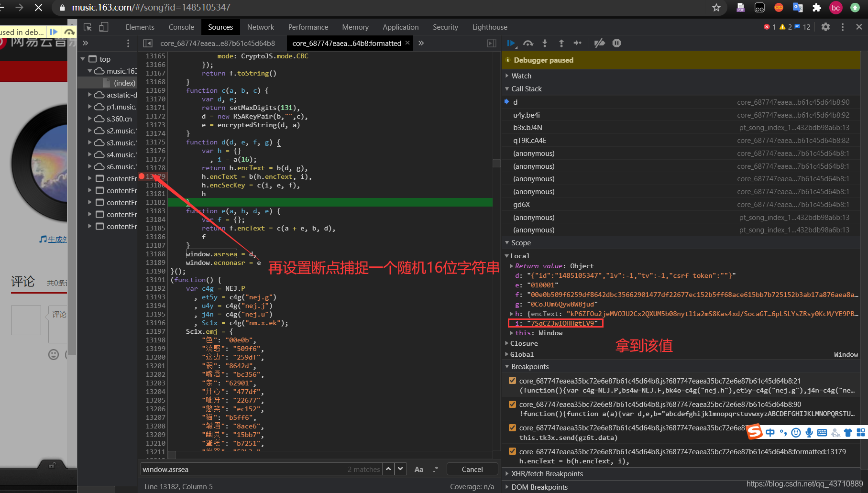The width and height of the screenshot is (868, 493).
Task: Select the gd6X call stack frame
Action: click(681, 204)
